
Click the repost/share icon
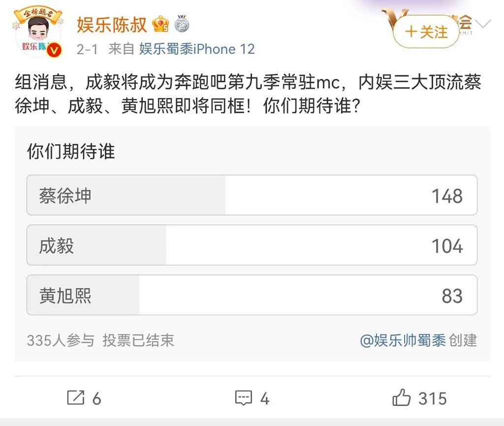[76, 398]
